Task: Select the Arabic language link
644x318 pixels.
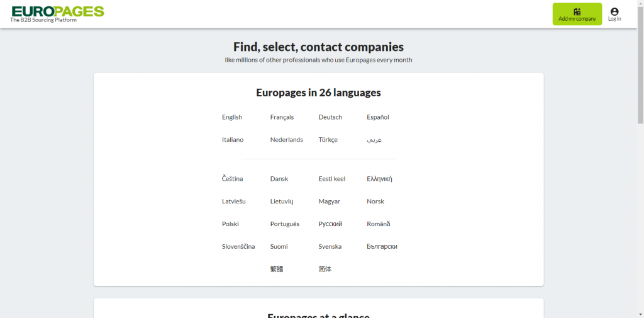Action: [x=374, y=140]
